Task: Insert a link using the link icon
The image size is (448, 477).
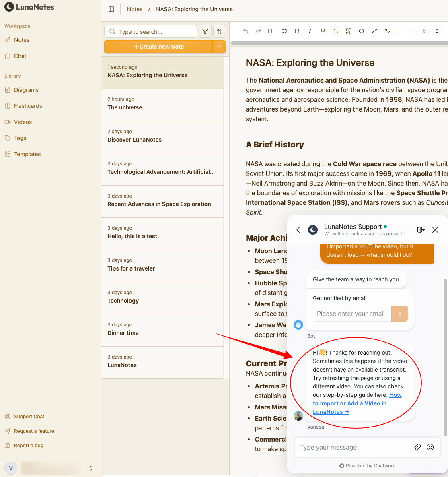Action: [284, 31]
